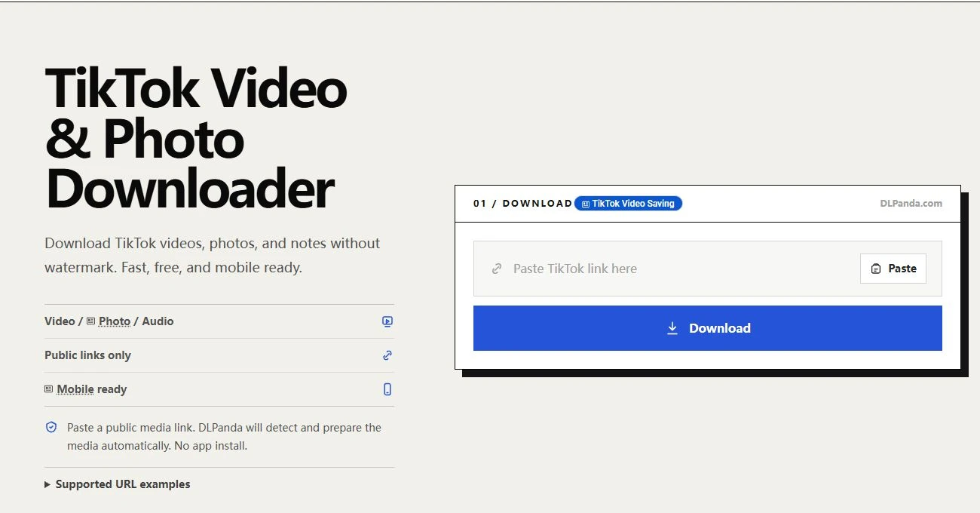This screenshot has width=980, height=513.
Task: Click the 01 / DOWNLOAD label
Action: (x=522, y=204)
